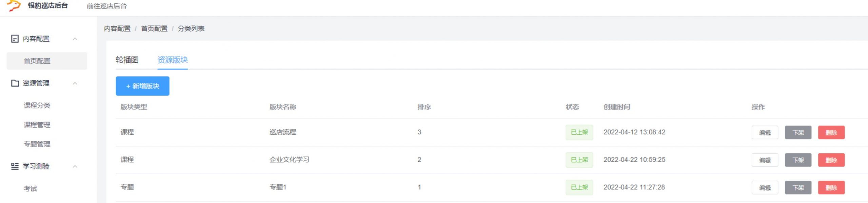Collapse the 内容配置 menu chevron

[x=75, y=39]
